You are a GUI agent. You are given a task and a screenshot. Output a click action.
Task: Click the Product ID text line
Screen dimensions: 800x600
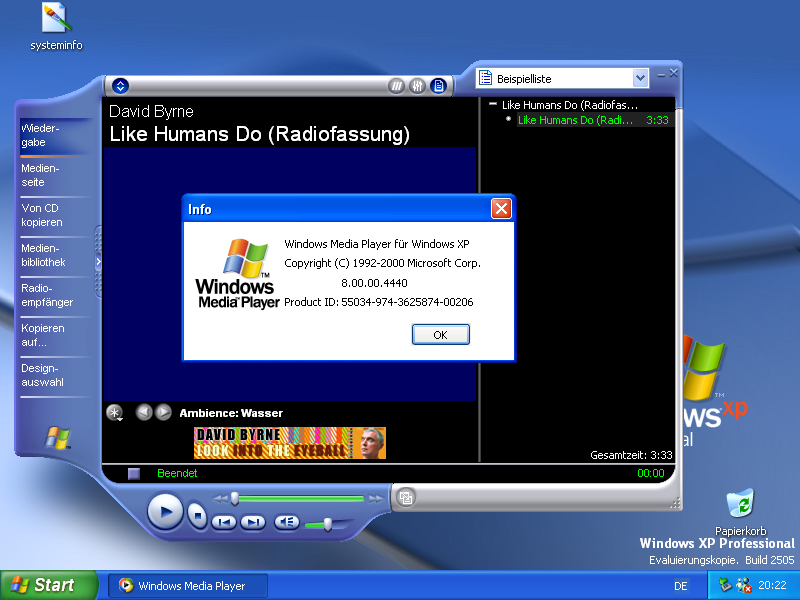coord(379,302)
